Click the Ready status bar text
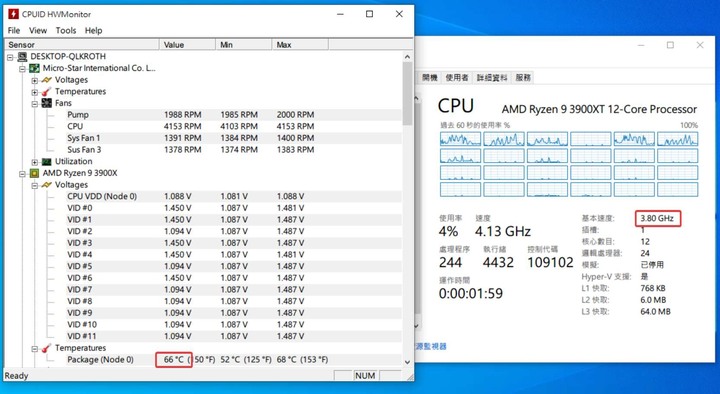 (17, 376)
